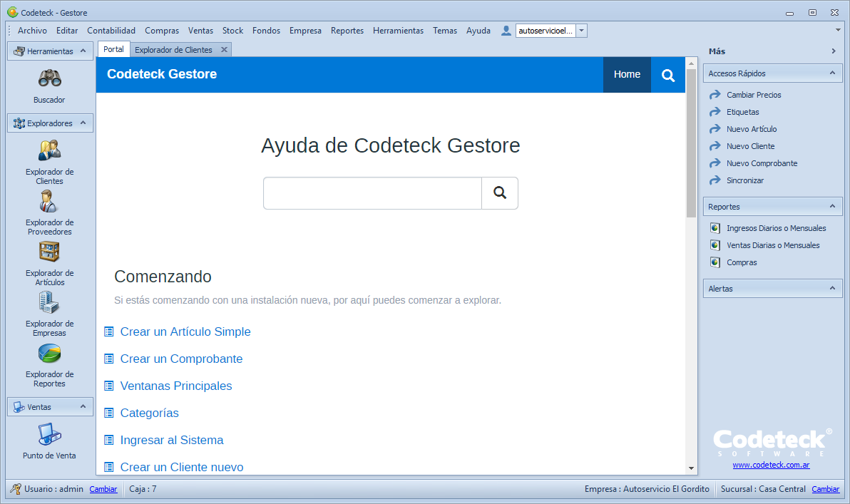Select Nuevo Comprobante quick access shortcut

coord(762,163)
